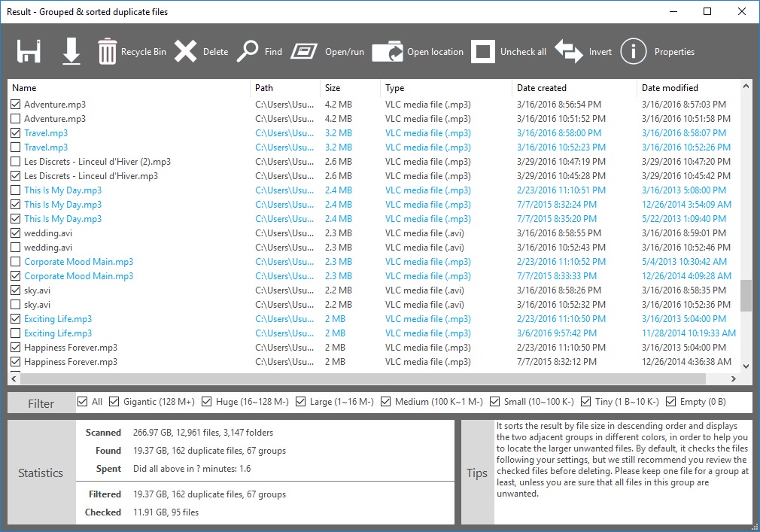Image resolution: width=760 pixels, height=532 pixels.
Task: Toggle the Huge (16~128 M-) filter
Action: point(206,402)
